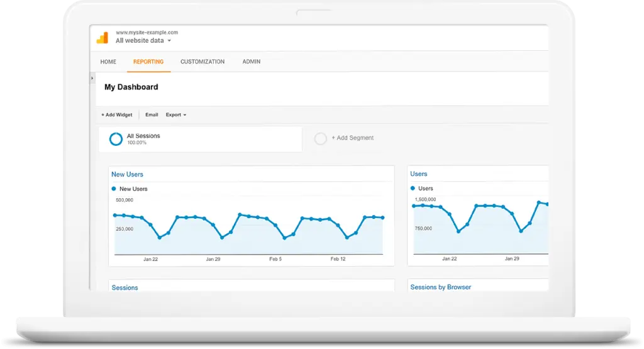Click the All Sessions segment label
644x349 pixels.
tap(143, 136)
